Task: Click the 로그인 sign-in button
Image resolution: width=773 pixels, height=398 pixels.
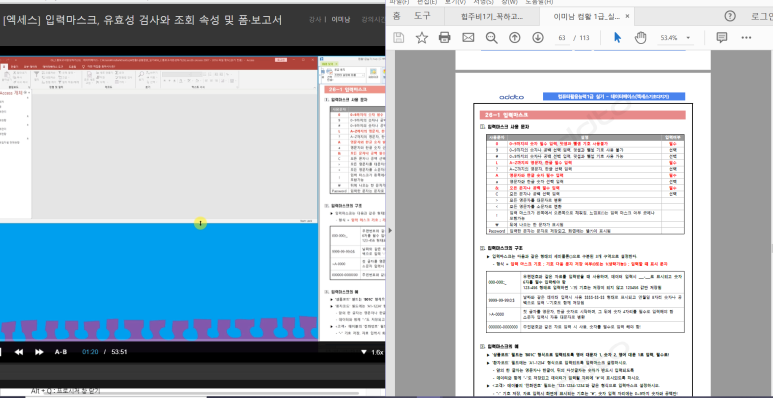Action: [x=762, y=16]
